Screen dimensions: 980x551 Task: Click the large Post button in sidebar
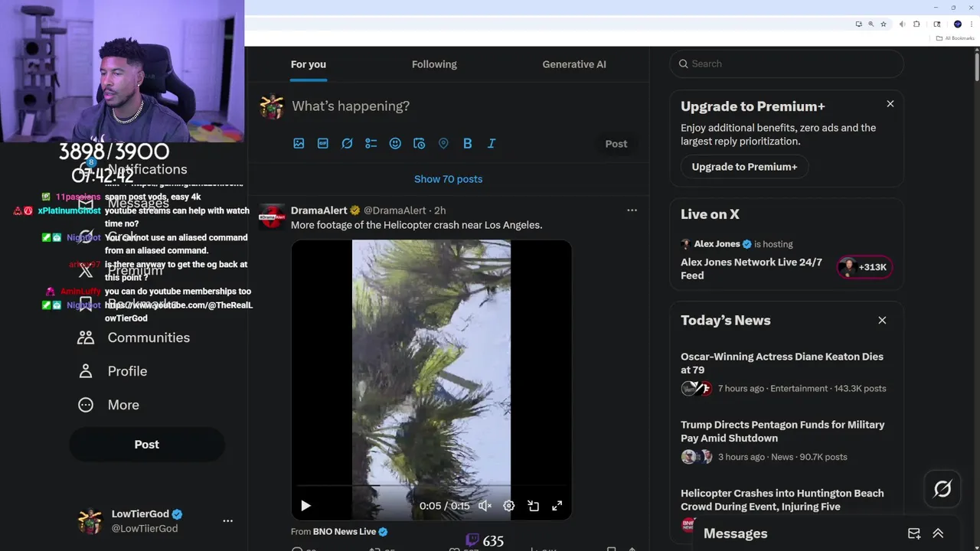click(x=147, y=445)
